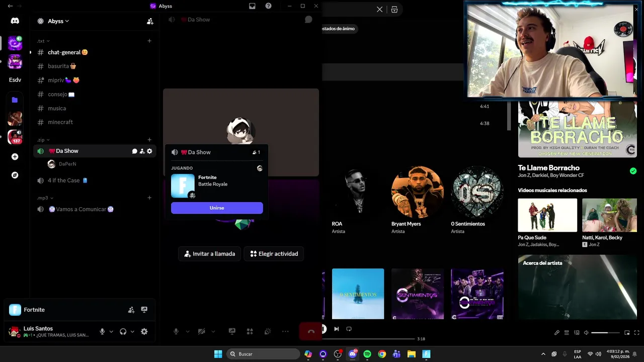Add a channel in the .mp3 category
The height and width of the screenshot is (362, 644).
point(149,198)
